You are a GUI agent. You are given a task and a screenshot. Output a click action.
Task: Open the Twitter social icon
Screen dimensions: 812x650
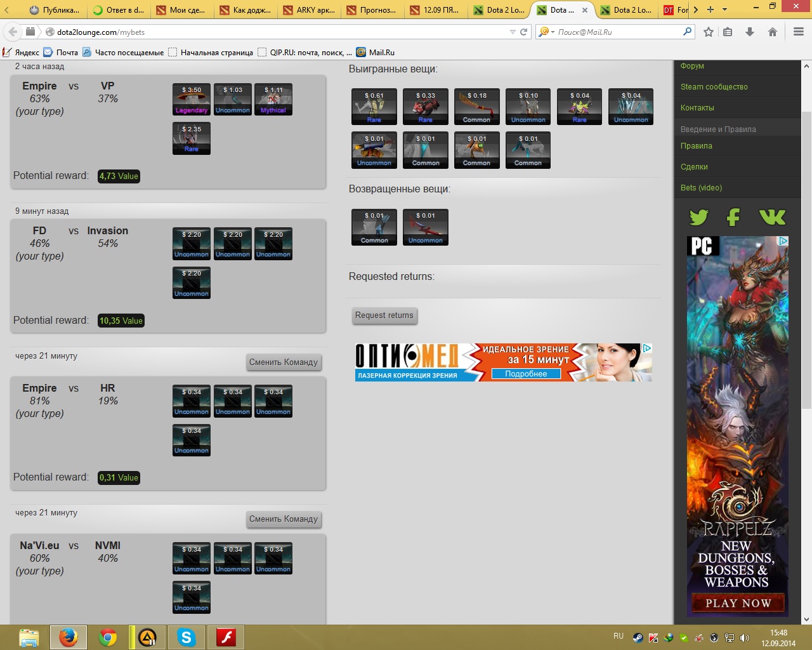(x=698, y=217)
